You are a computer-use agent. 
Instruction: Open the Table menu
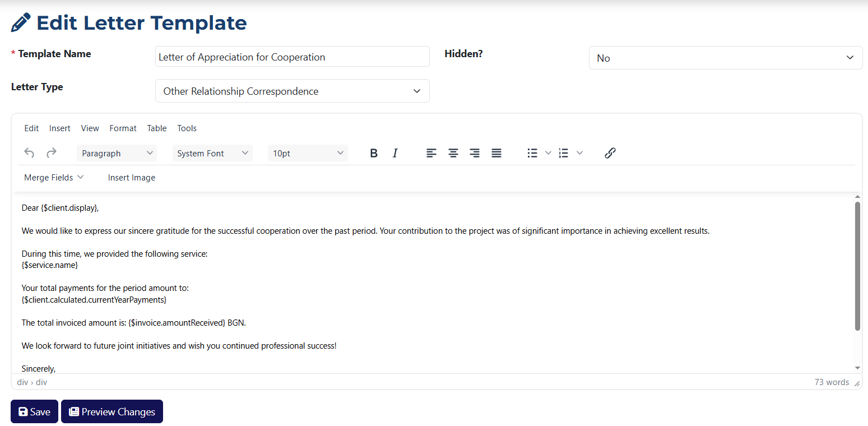click(156, 128)
